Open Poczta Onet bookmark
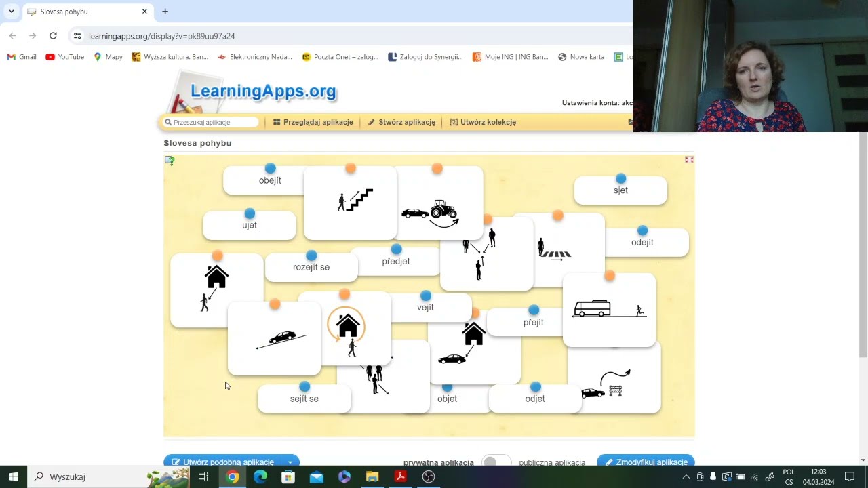Image resolution: width=868 pixels, height=488 pixels. [x=340, y=57]
